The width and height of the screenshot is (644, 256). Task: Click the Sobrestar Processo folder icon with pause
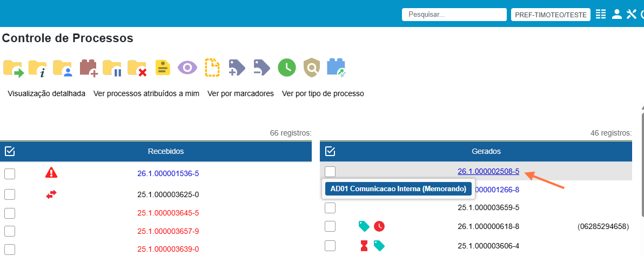(112, 68)
